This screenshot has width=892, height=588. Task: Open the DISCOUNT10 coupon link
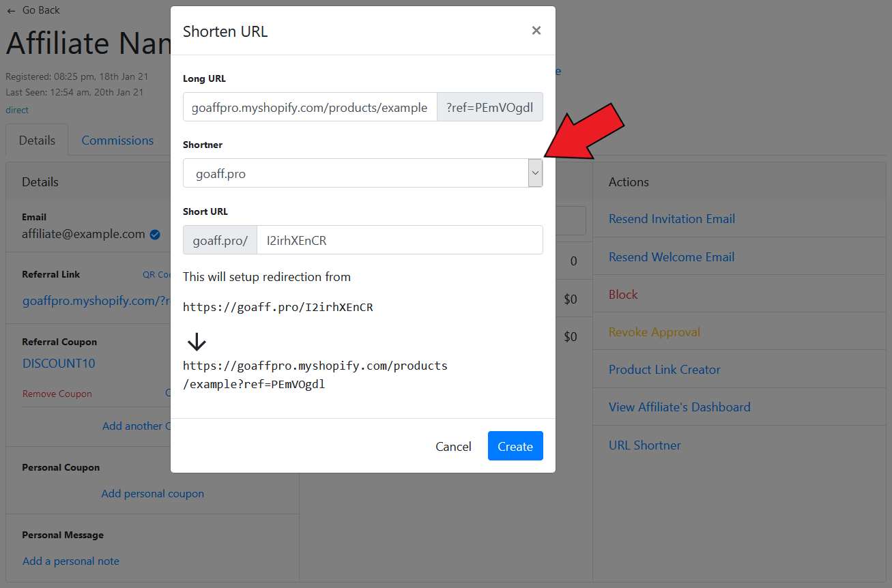coord(59,364)
